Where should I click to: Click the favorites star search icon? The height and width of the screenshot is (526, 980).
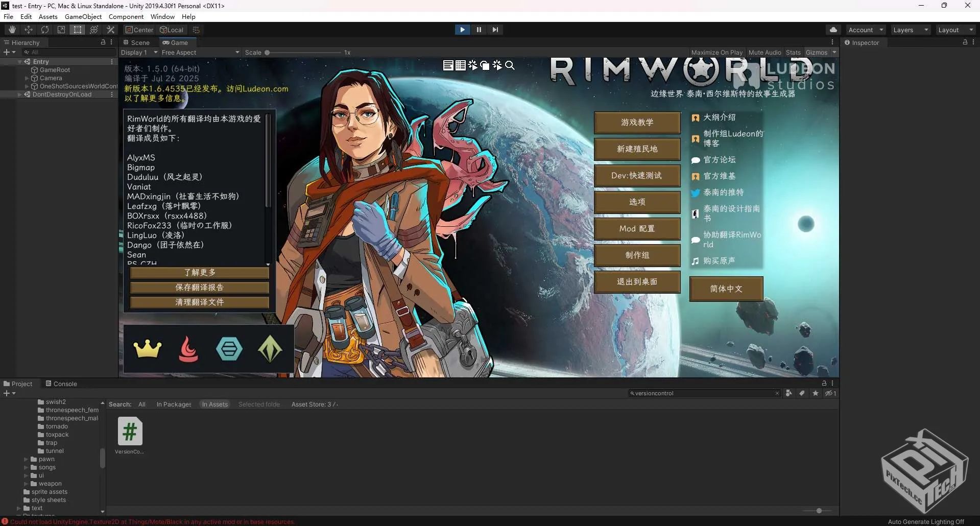click(x=816, y=393)
